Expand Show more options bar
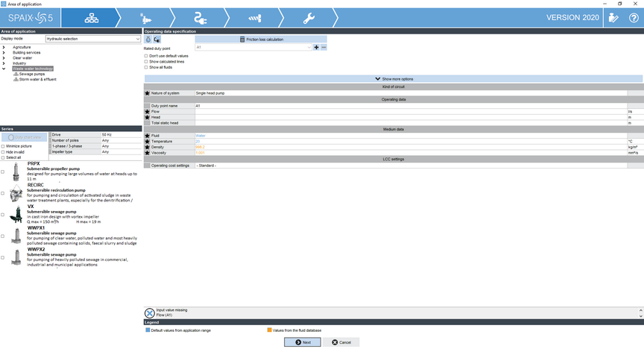This screenshot has width=644, height=349. tap(394, 79)
